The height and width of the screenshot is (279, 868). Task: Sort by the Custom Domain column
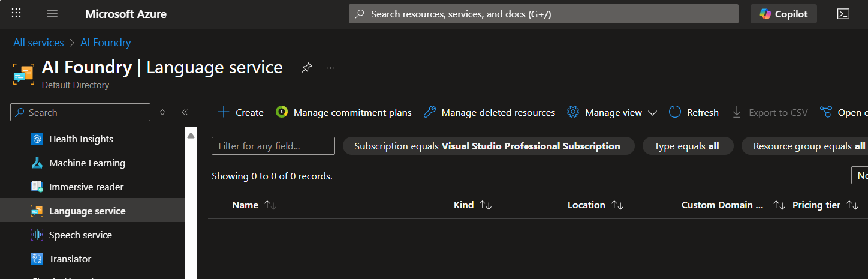(x=722, y=205)
